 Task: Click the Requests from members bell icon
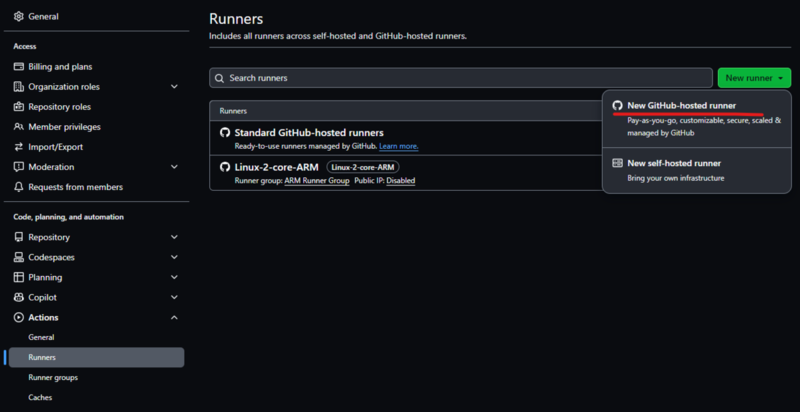click(19, 187)
